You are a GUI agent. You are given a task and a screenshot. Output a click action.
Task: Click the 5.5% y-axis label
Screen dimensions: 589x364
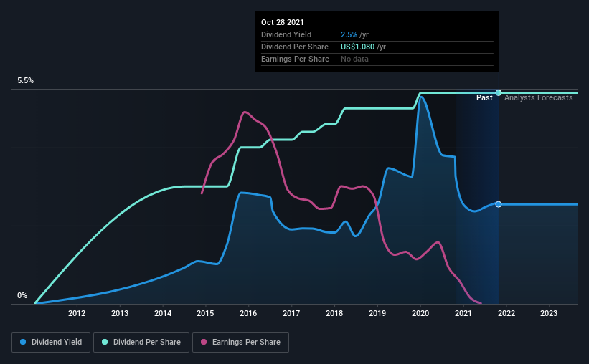(x=25, y=81)
